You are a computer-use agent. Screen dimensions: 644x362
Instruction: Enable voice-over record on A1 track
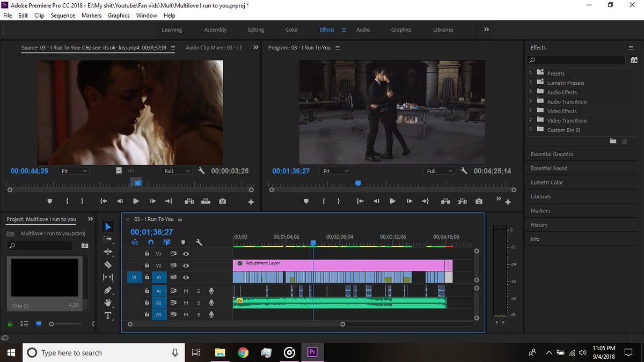211,291
